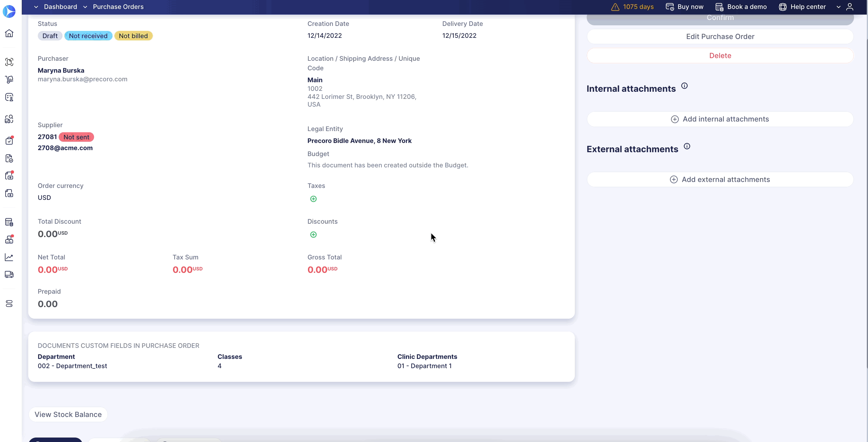Open the clipboard check sidebar icon with red dot
The image size is (868, 442).
point(9,141)
